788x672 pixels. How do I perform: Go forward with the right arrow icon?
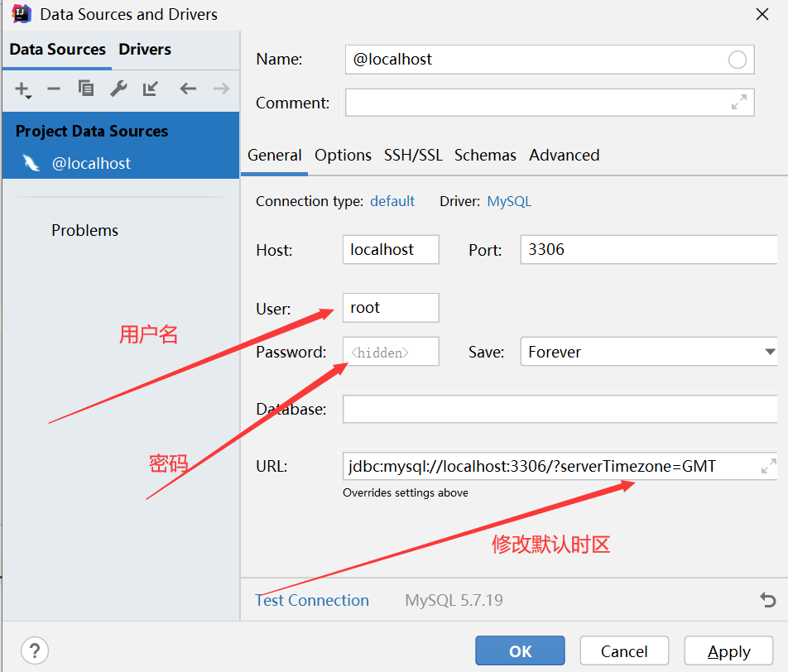221,89
